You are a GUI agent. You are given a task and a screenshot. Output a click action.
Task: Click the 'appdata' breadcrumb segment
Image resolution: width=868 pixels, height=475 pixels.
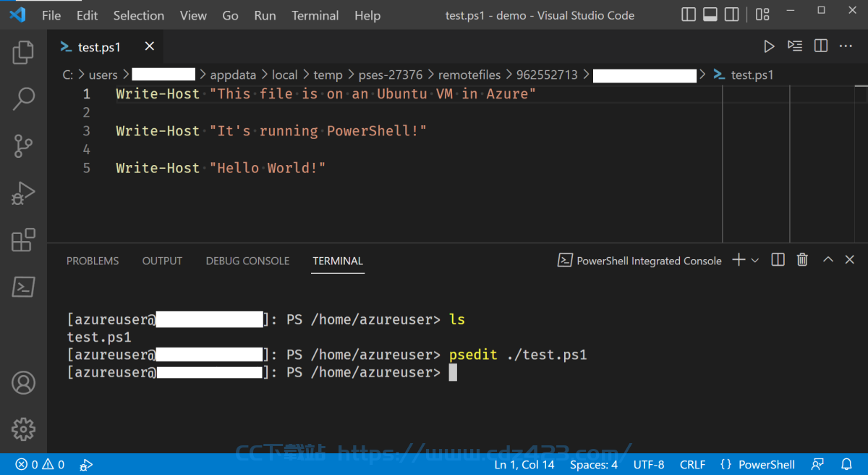point(232,75)
